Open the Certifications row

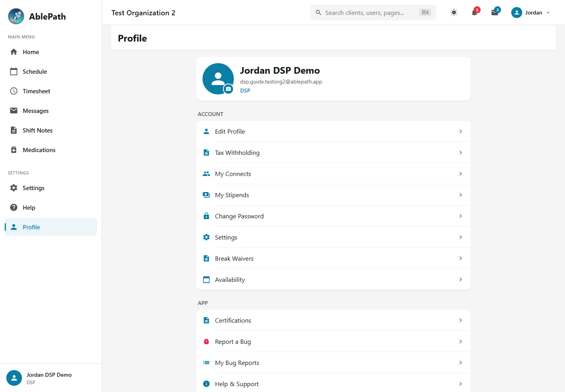click(x=334, y=320)
